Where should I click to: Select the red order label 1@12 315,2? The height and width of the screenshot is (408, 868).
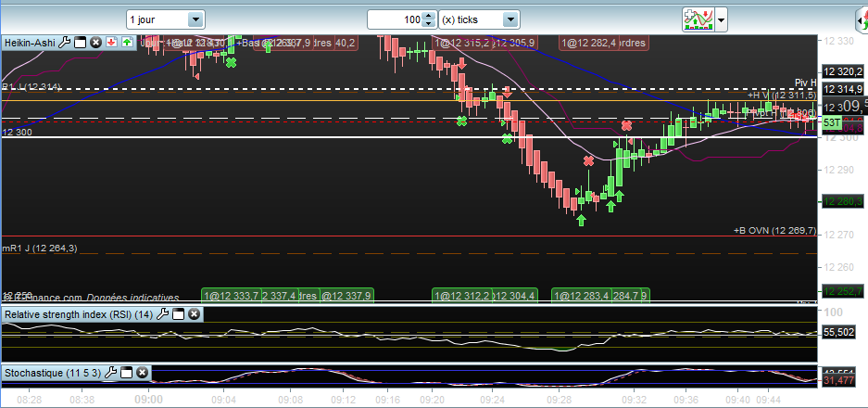tap(461, 43)
